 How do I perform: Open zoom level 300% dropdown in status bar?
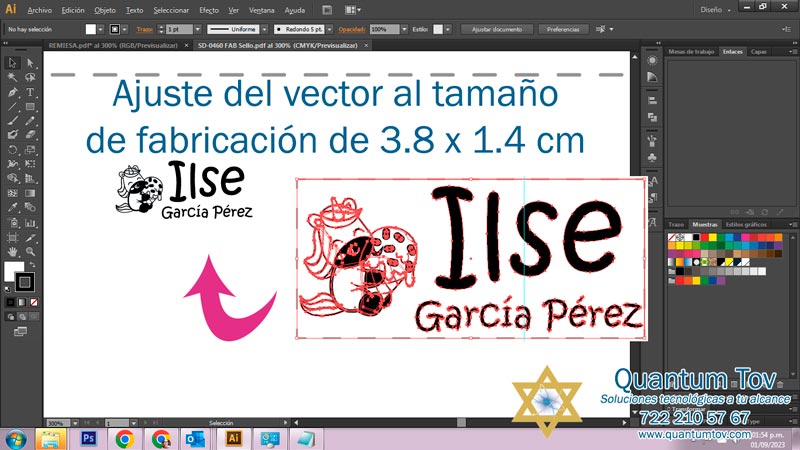pyautogui.click(x=75, y=423)
